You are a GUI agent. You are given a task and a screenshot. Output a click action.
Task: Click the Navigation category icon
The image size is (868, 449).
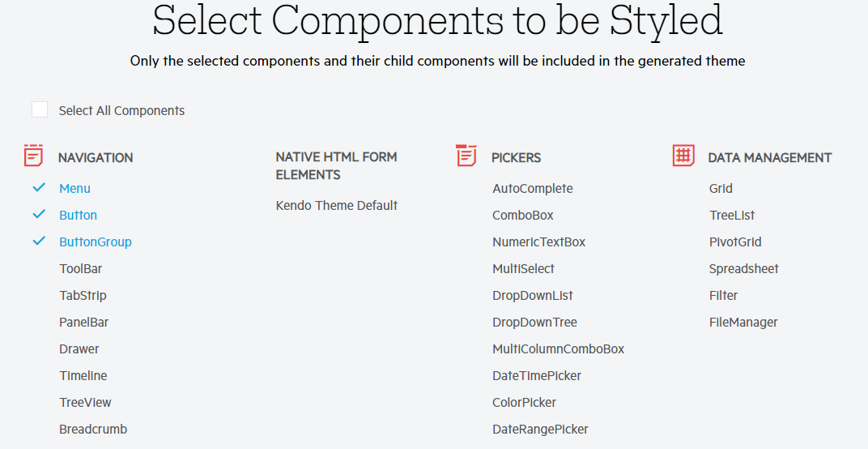pyautogui.click(x=34, y=156)
